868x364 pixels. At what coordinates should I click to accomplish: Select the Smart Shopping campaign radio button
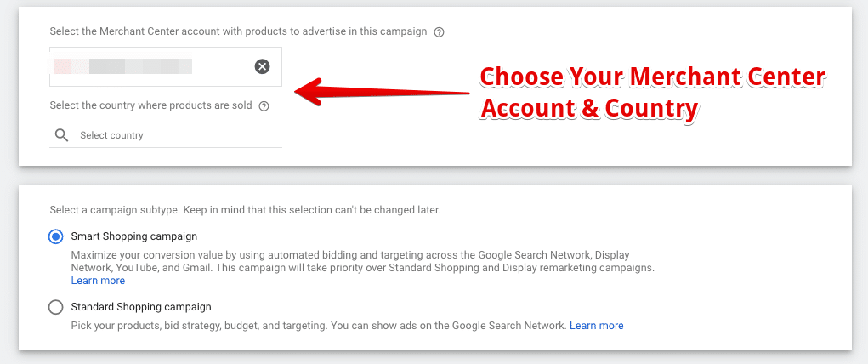[x=56, y=236]
